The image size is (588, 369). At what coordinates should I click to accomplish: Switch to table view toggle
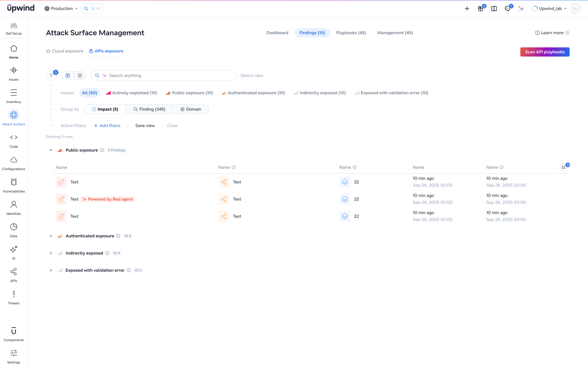[68, 75]
